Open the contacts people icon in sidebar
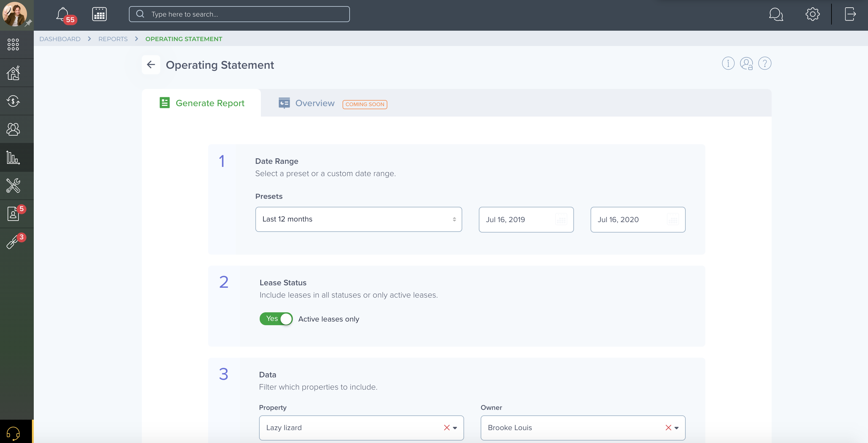This screenshot has width=868, height=443. point(13,129)
